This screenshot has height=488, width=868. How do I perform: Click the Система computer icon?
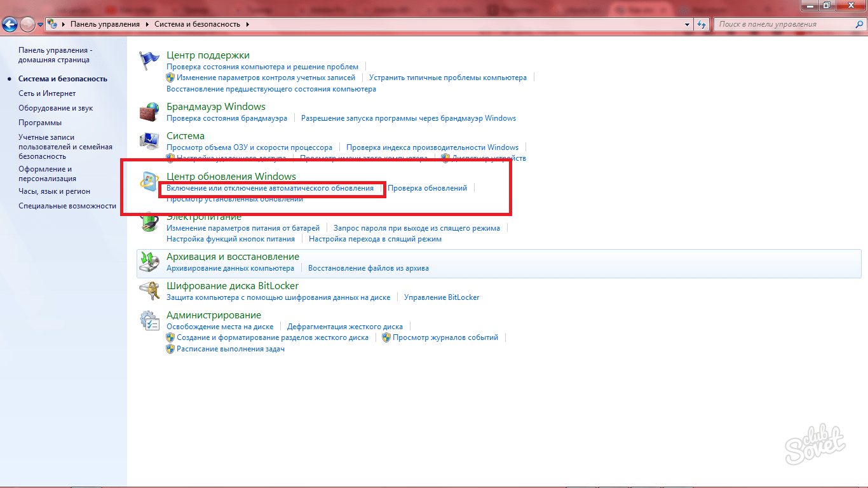[x=149, y=142]
